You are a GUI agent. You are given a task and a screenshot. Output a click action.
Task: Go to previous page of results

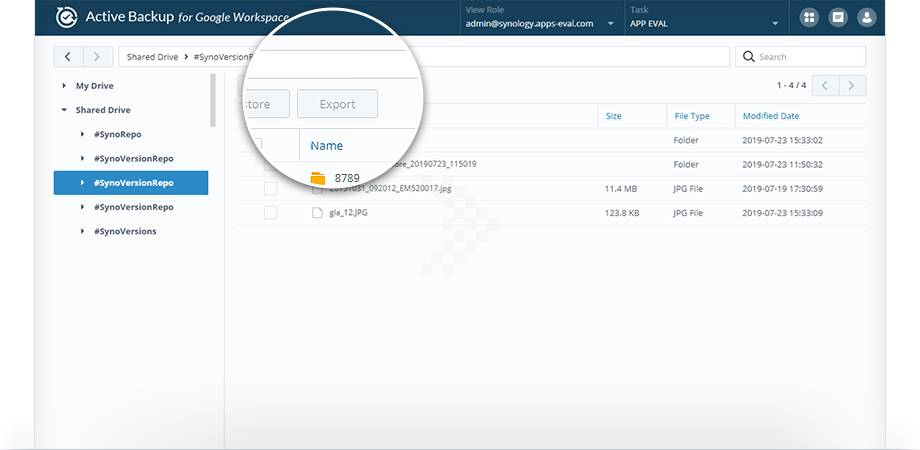tap(825, 86)
